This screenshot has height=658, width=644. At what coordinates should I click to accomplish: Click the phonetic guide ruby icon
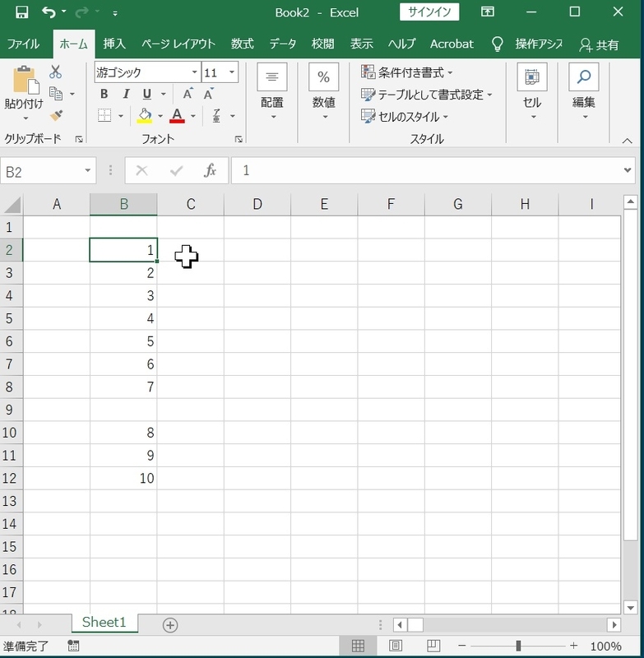[216, 115]
